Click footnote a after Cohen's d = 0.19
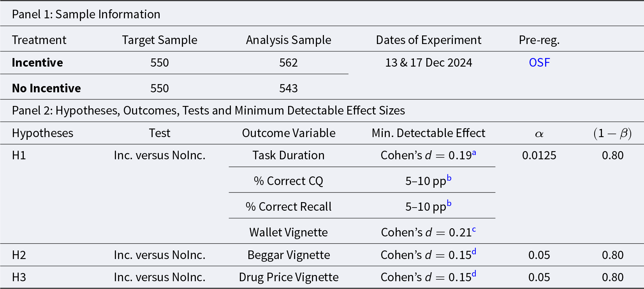The height and width of the screenshot is (289, 644). (x=474, y=153)
